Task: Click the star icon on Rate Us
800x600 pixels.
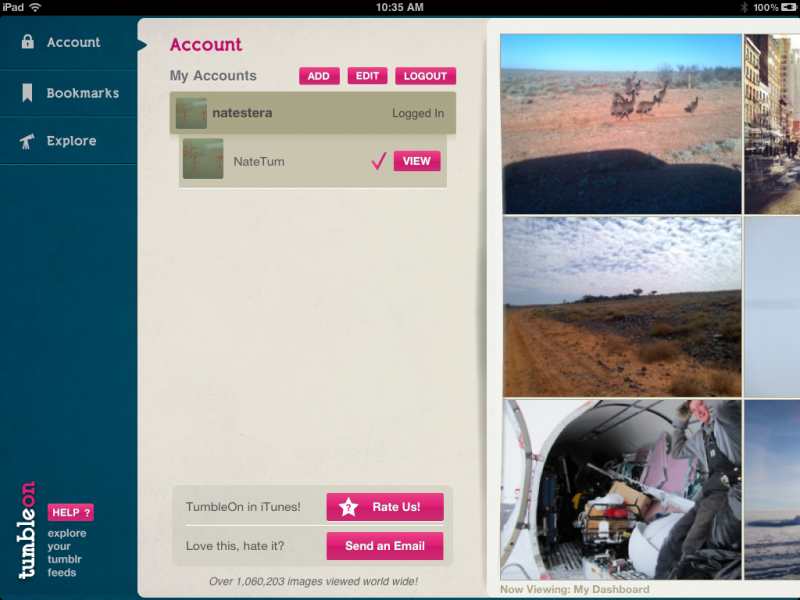Action: (348, 507)
